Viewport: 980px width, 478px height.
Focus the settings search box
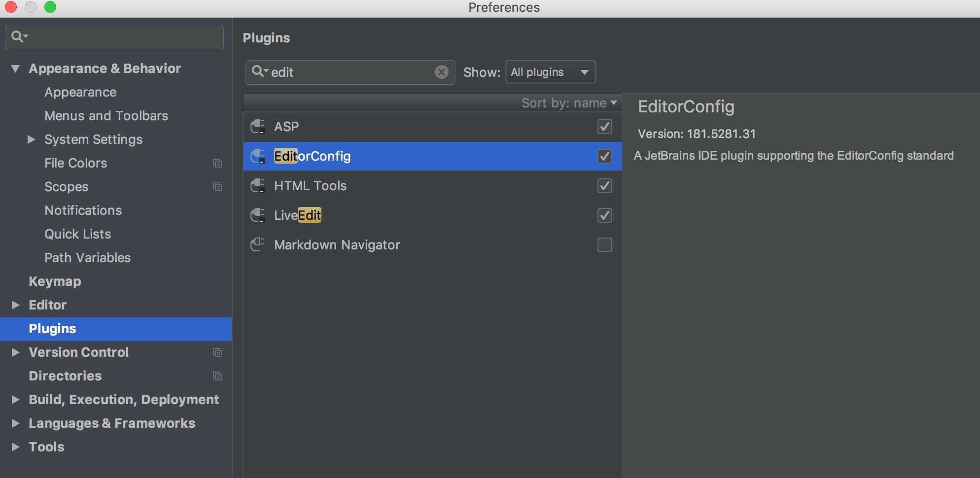pos(121,37)
